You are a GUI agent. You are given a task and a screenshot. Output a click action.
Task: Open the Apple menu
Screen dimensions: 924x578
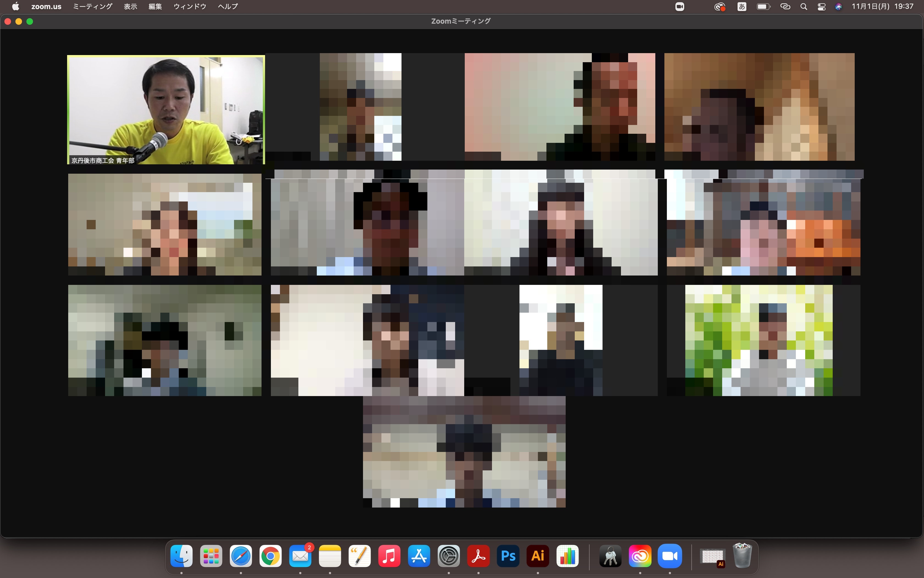[x=16, y=7]
